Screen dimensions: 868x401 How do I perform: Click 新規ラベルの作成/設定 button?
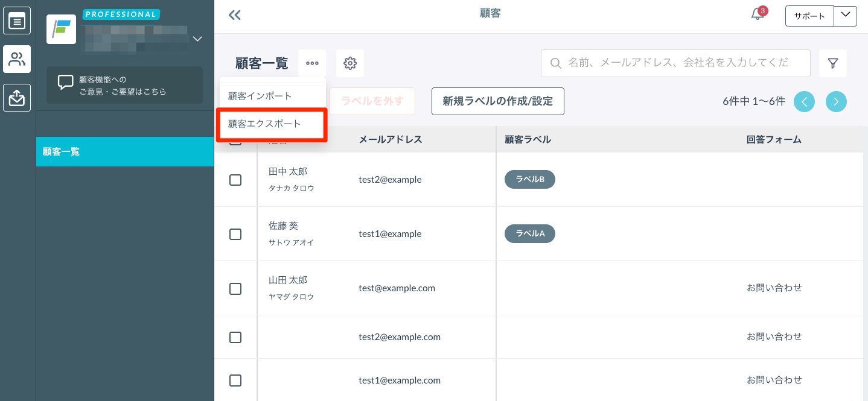(x=497, y=101)
